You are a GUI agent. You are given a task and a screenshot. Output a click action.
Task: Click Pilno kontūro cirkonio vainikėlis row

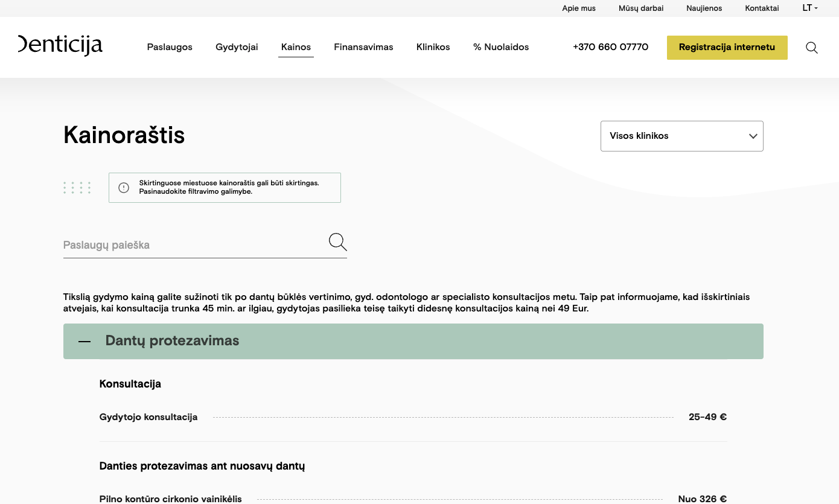click(x=413, y=499)
